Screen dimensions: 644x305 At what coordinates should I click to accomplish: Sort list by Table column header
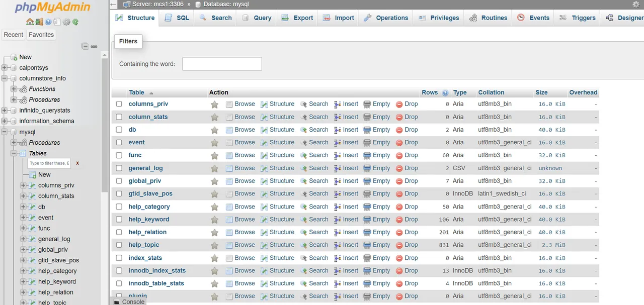point(136,92)
